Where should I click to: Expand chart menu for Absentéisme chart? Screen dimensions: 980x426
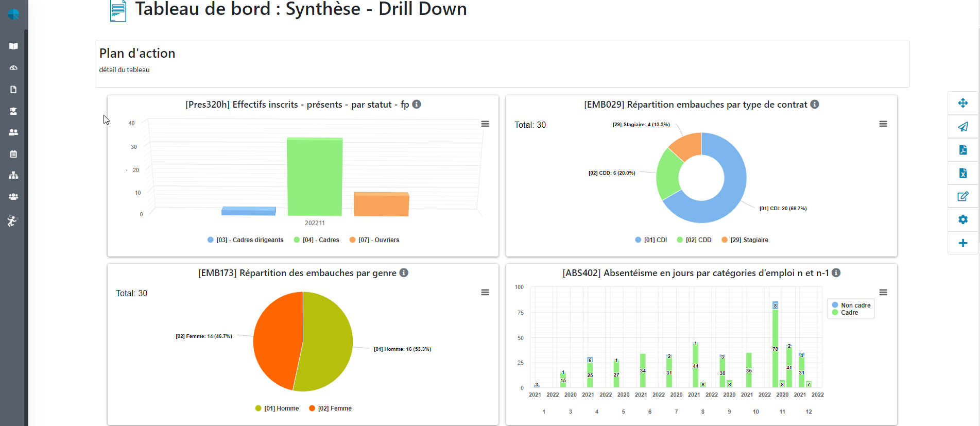883,293
